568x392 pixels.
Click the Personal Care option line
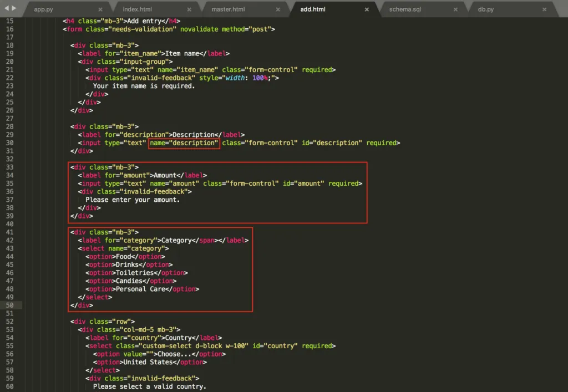[143, 289]
